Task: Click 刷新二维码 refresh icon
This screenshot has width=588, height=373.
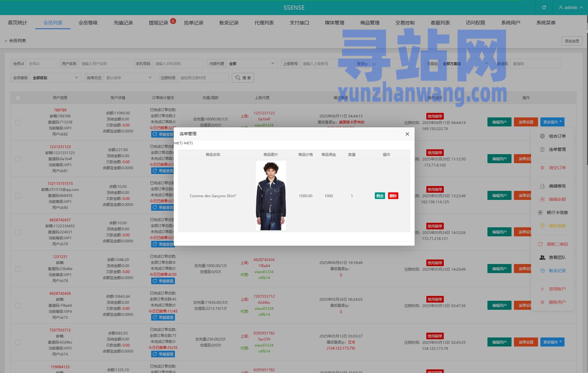Action: 540,244
